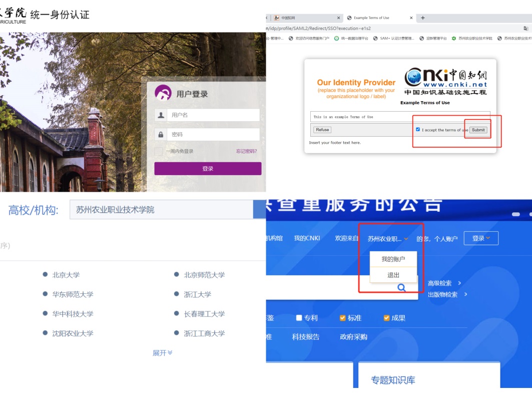Screen dimensions: 532x399
Task: Click the Submit button on the terms page
Action: coord(478,130)
